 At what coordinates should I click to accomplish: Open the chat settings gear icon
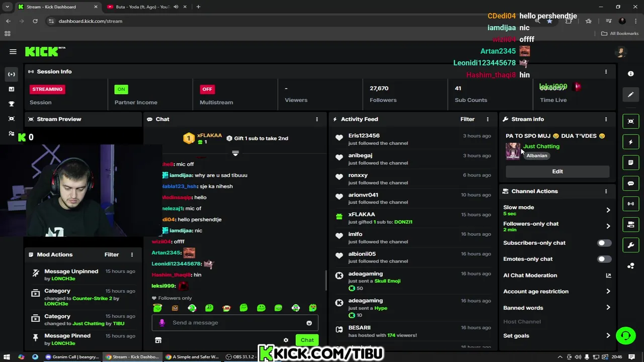coord(286,340)
